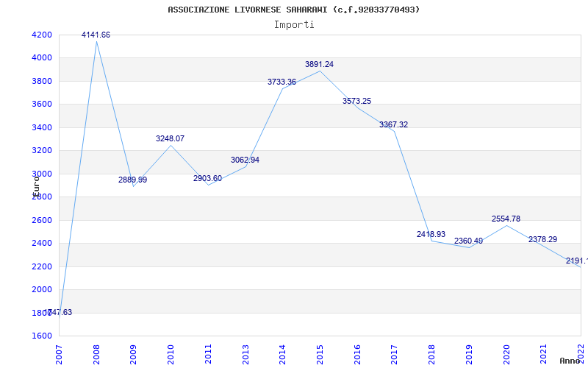Select the 2017 x-axis year label
This screenshot has width=588, height=368.
pos(394,354)
